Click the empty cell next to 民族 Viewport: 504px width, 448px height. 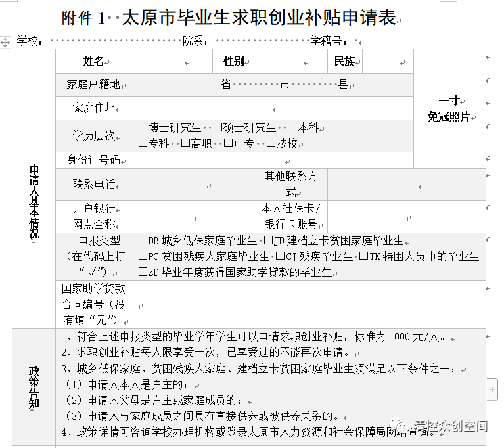(x=388, y=61)
